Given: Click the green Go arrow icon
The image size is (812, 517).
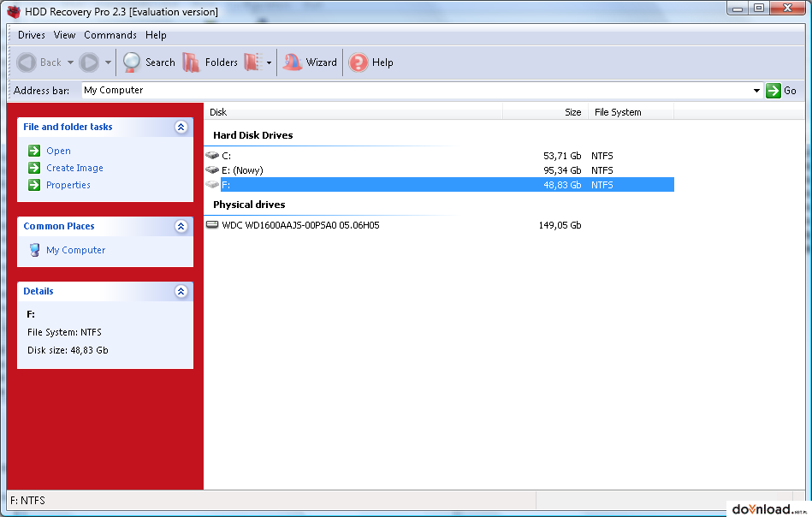Looking at the screenshot, I should [x=773, y=91].
